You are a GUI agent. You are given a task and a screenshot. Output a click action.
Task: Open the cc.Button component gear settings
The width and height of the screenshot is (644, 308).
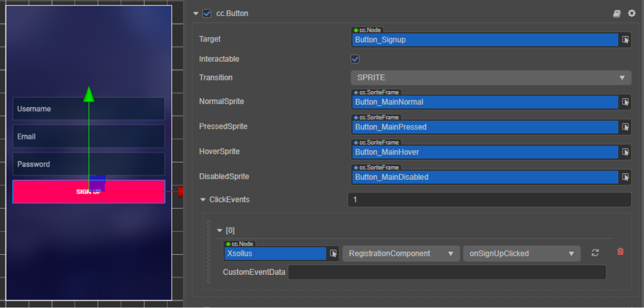coord(632,13)
